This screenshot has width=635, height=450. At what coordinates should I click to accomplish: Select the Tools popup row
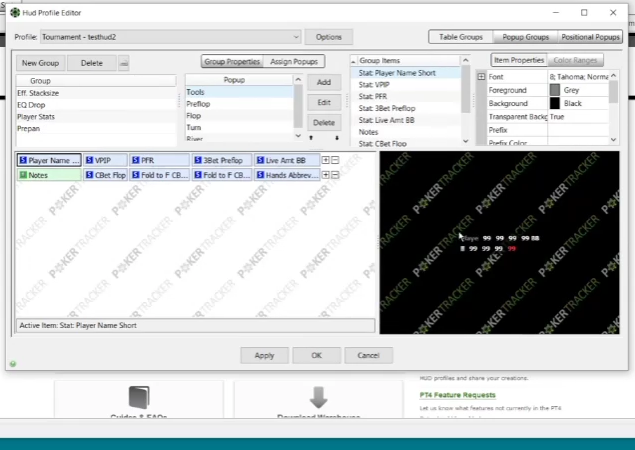[x=239, y=92]
